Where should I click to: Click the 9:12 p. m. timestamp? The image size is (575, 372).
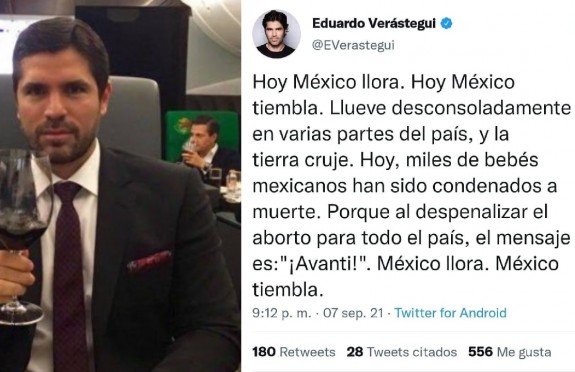(x=282, y=313)
